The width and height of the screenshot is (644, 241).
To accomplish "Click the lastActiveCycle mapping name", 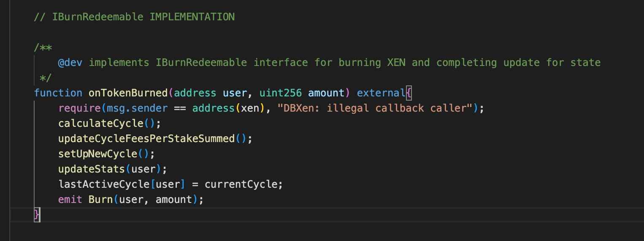I will click(x=104, y=184).
